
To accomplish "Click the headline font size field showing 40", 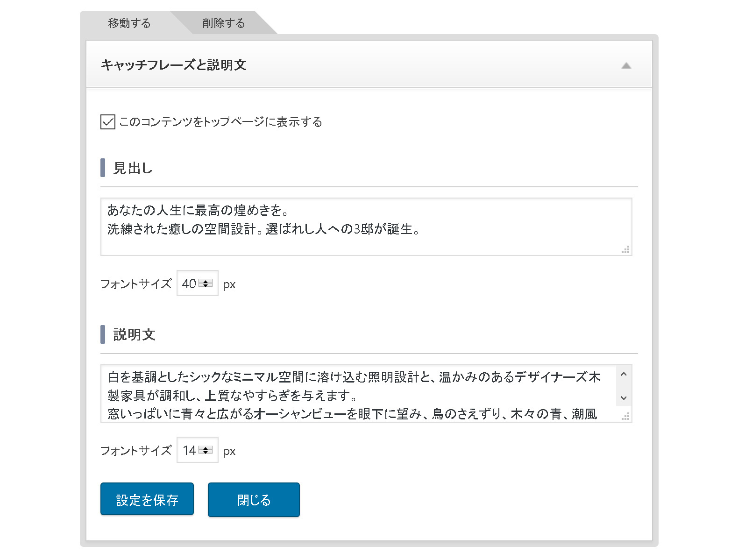I will [x=197, y=283].
